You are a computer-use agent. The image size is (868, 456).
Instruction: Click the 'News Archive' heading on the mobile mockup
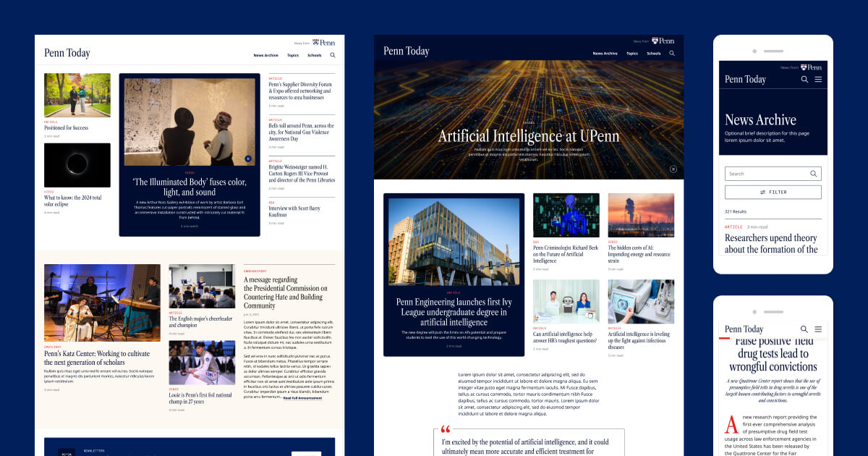(760, 120)
